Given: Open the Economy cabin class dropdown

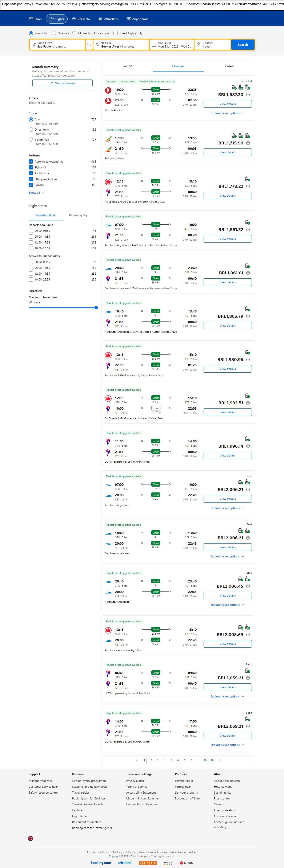Looking at the screenshot, I should coord(101,33).
